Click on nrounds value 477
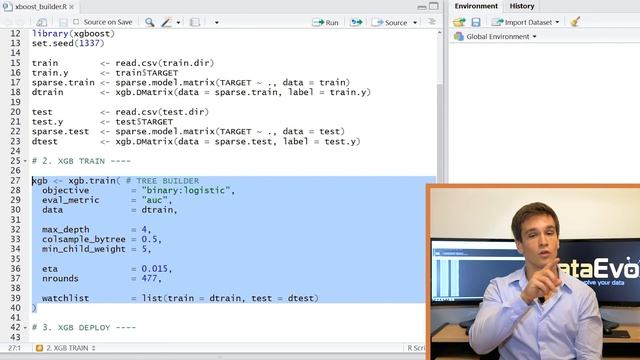The image size is (640, 360). pos(149,278)
